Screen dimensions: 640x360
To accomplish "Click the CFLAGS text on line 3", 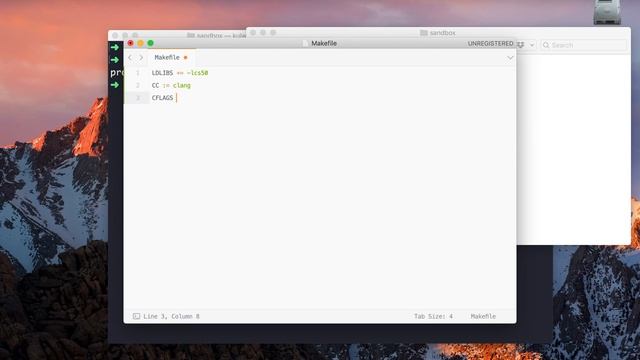I will click(162, 98).
